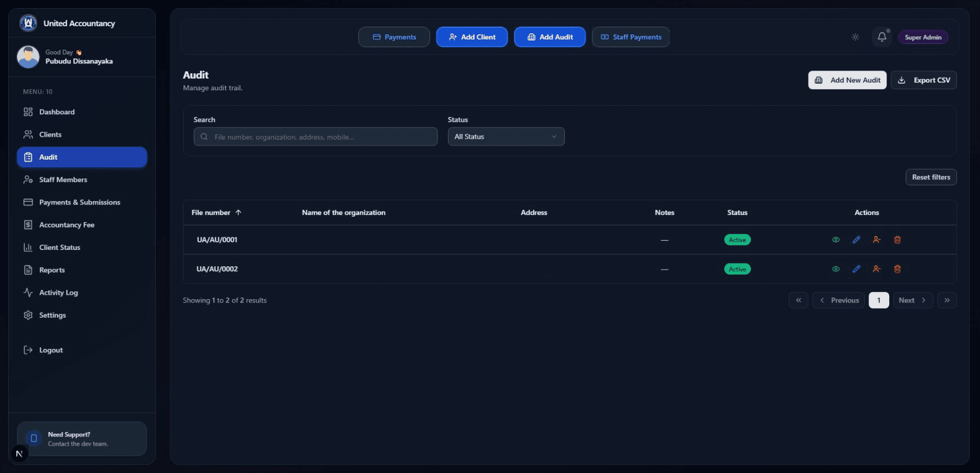Open the All Status dropdown
Viewport: 980px width, 473px height.
coord(506,137)
